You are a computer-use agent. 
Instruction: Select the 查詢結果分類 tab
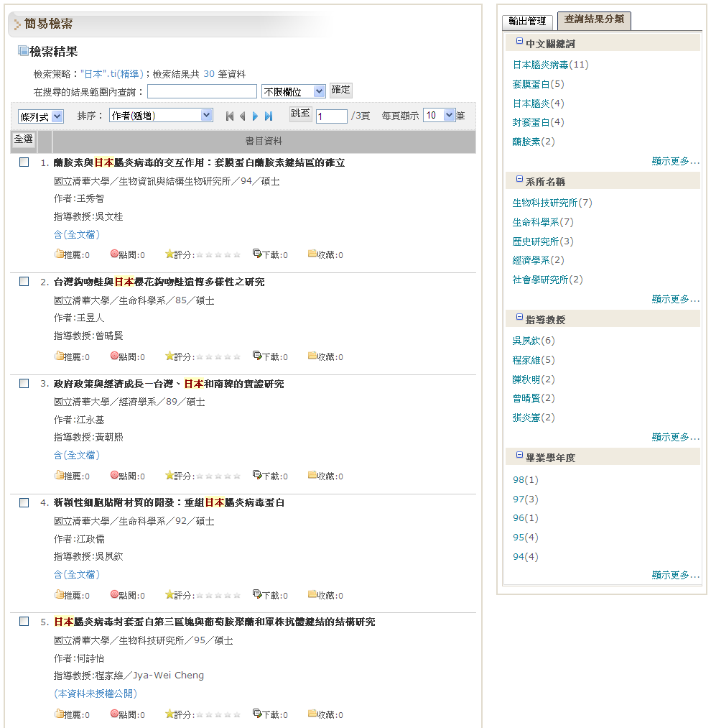coord(593,21)
